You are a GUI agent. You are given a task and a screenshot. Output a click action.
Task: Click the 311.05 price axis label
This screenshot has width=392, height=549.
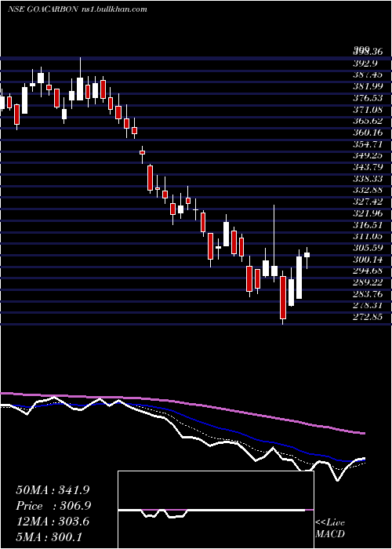367,237
